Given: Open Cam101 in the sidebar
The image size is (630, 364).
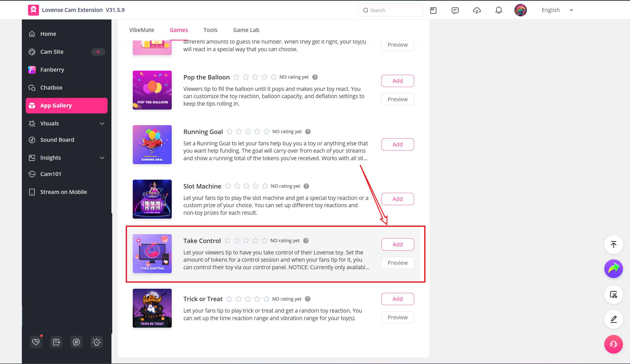Looking at the screenshot, I should coord(67,174).
